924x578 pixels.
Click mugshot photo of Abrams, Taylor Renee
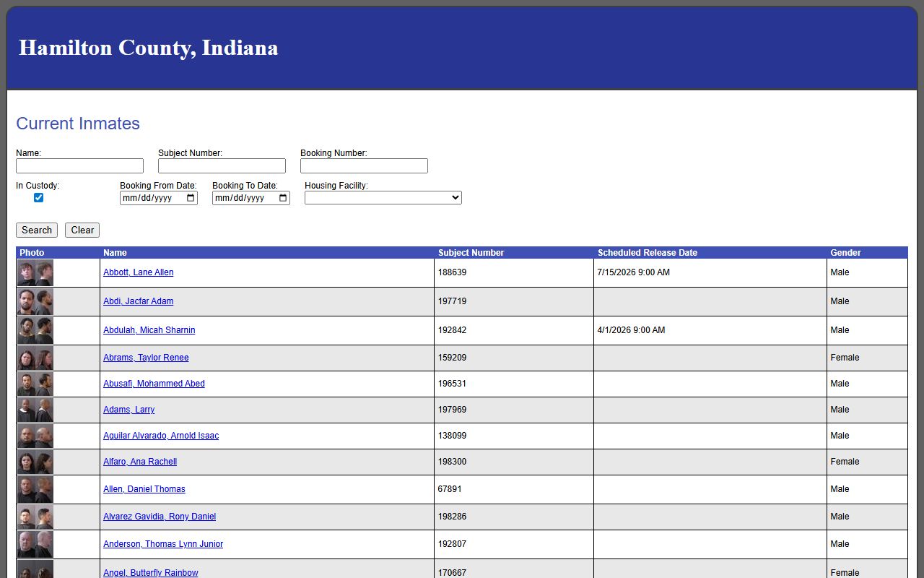[35, 358]
